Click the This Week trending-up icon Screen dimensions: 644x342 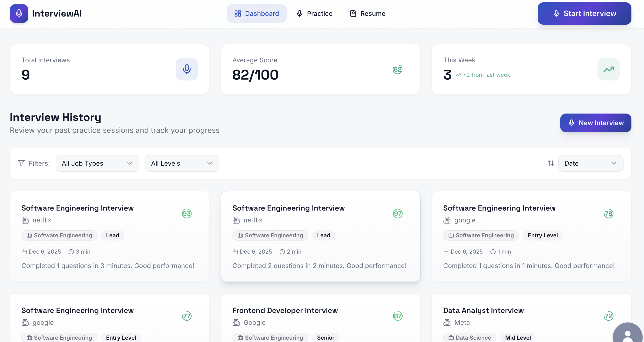coord(608,69)
